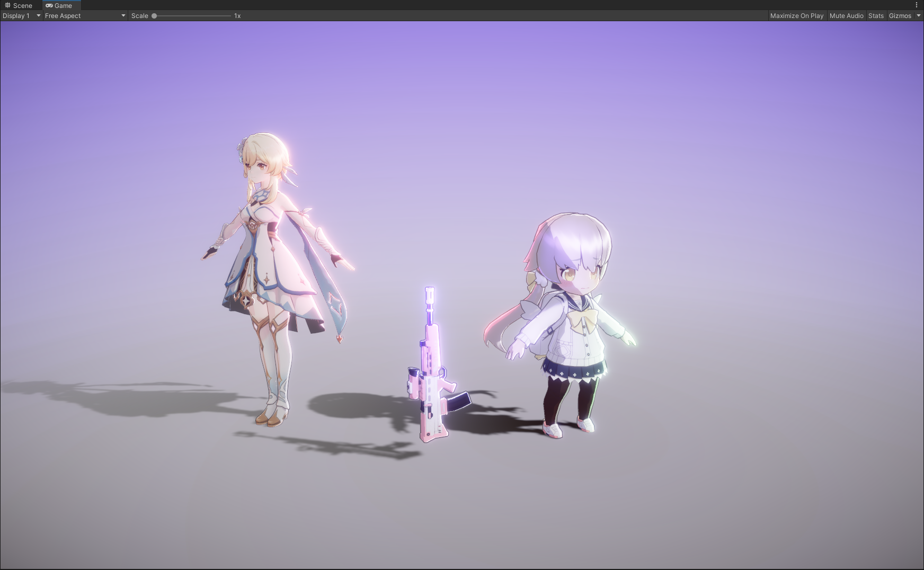The image size is (924, 570).
Task: Open the Display 1 dropdown
Action: 21,16
